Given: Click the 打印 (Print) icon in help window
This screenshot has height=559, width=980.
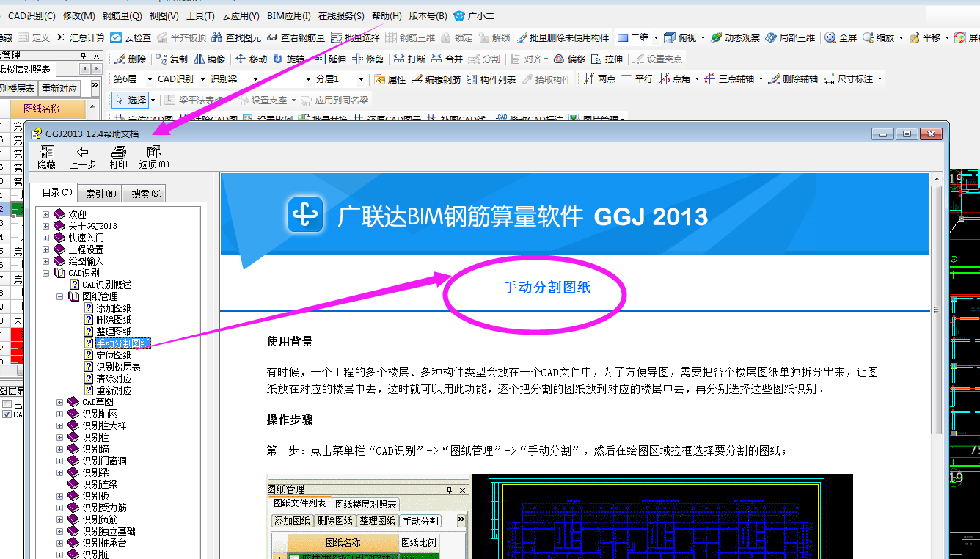Looking at the screenshot, I should [x=118, y=153].
